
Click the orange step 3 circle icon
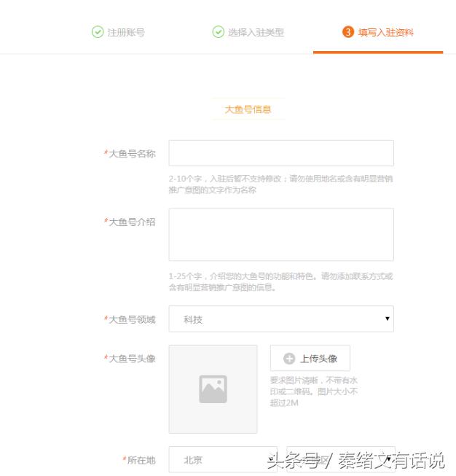tap(348, 32)
